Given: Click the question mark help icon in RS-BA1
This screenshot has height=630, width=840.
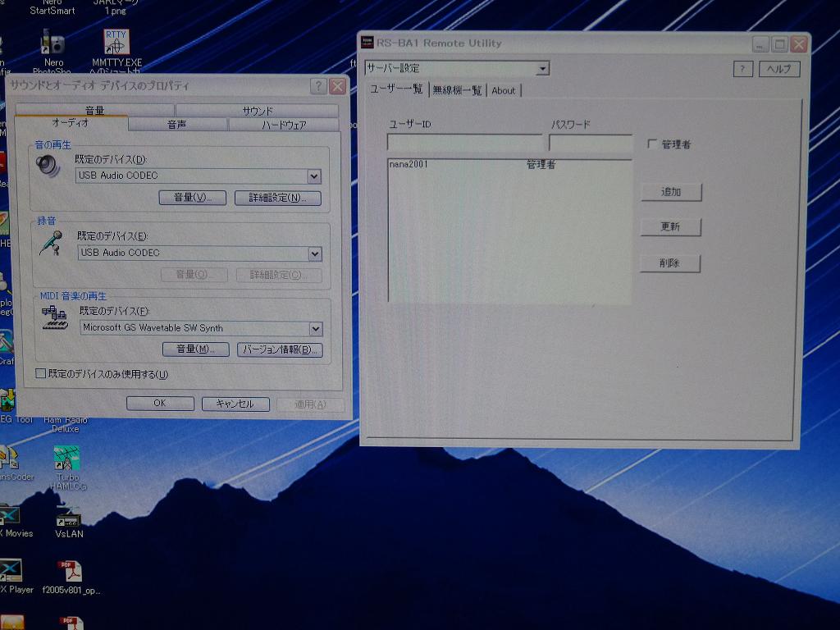Looking at the screenshot, I should [742, 69].
